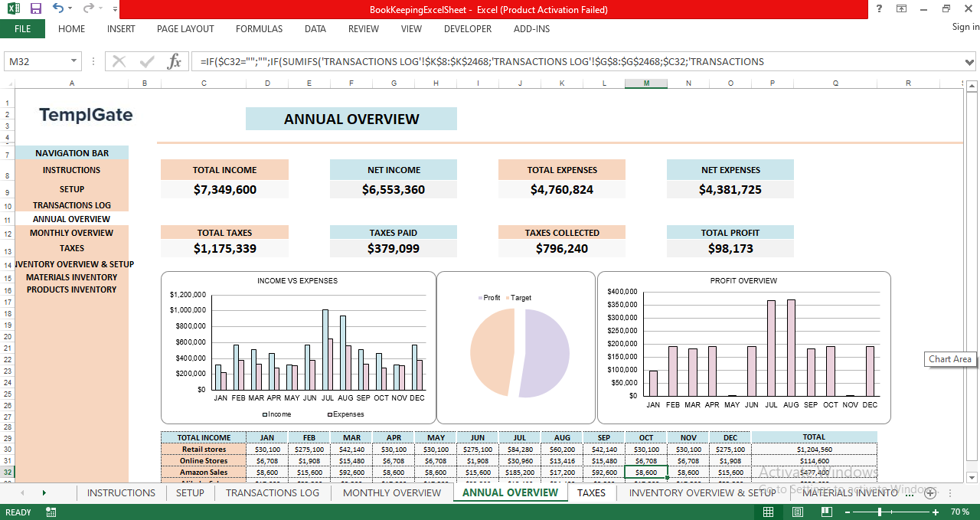Image resolution: width=980 pixels, height=520 pixels.
Task: Open Customize Quick Access Toolbar dropdown
Action: click(x=115, y=9)
